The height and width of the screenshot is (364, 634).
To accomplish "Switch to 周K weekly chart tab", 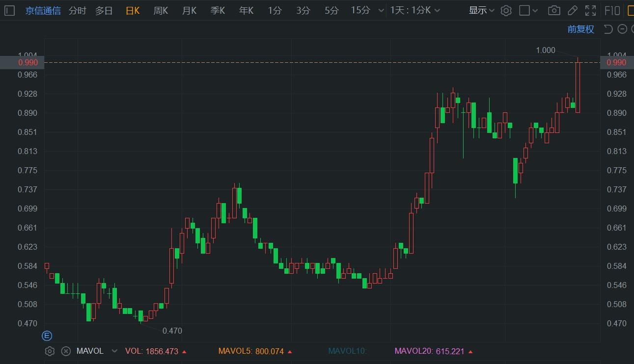I will click(161, 10).
